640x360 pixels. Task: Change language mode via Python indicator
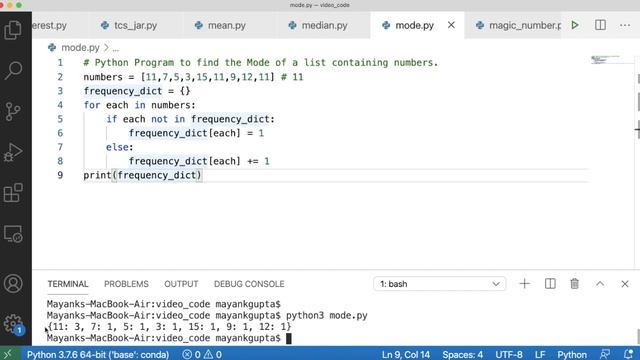click(572, 354)
